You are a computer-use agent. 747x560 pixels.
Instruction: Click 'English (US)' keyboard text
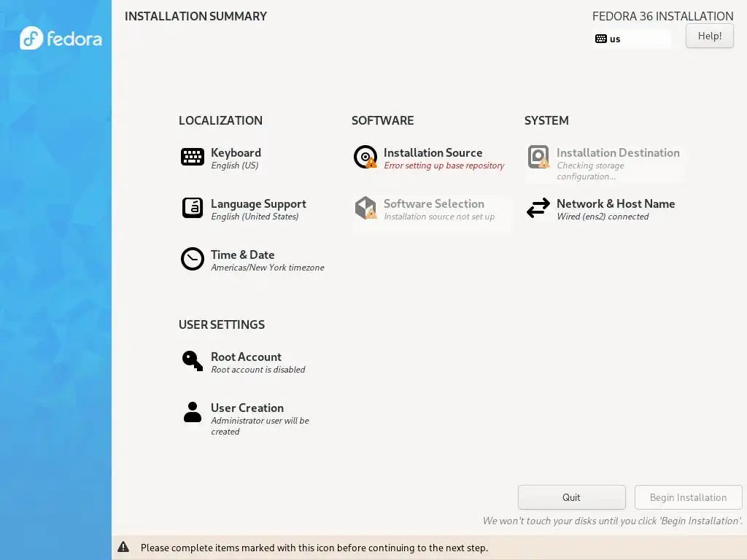point(234,166)
